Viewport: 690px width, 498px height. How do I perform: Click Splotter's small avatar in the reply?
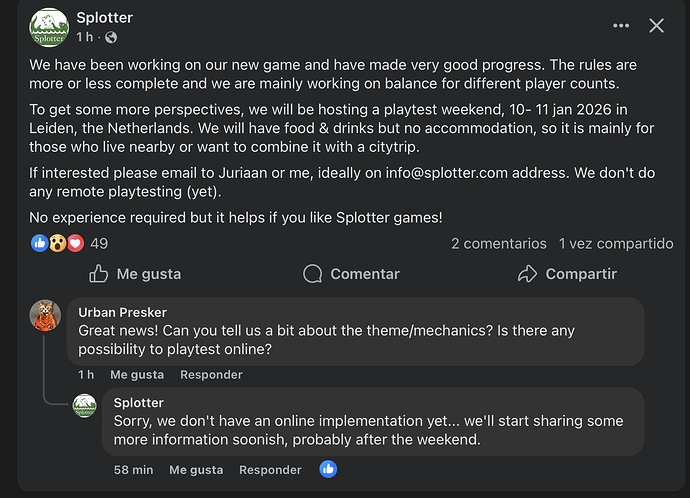(85, 405)
